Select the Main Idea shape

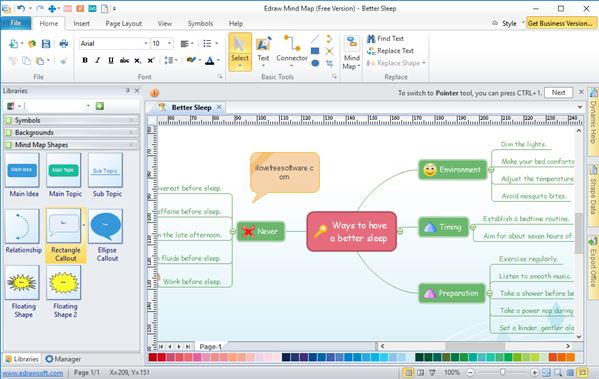23,176
